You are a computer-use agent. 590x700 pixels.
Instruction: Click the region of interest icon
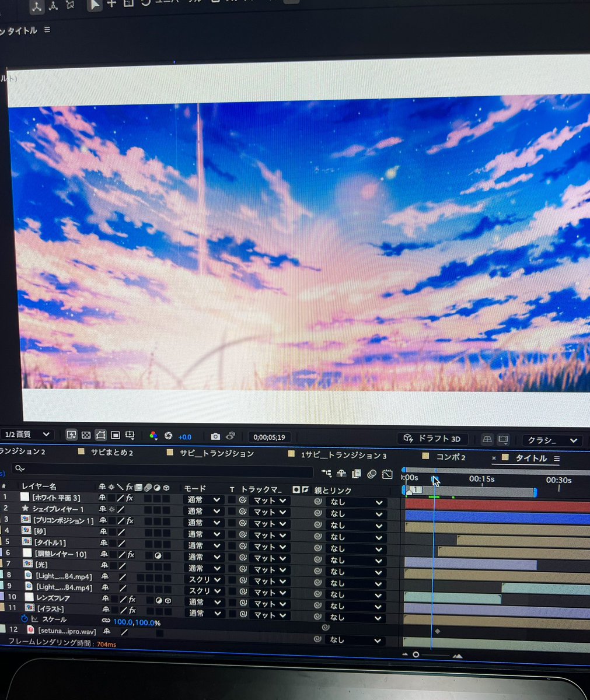tap(116, 435)
